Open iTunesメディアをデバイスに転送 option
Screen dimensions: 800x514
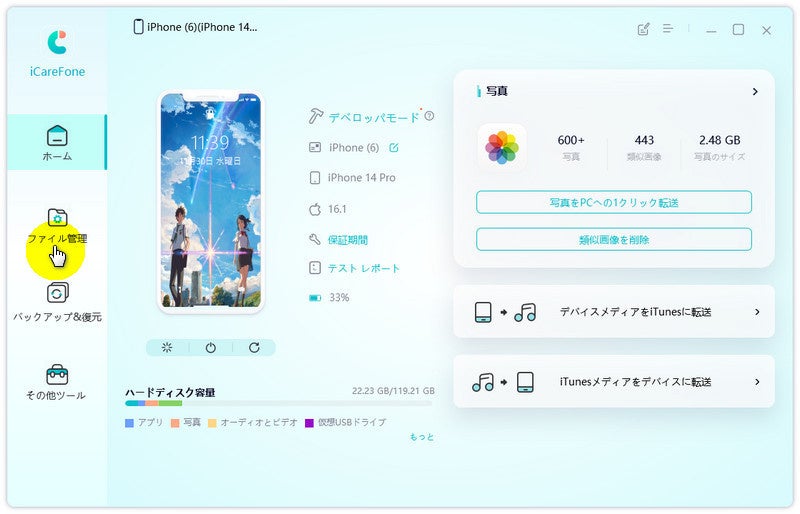(x=614, y=381)
